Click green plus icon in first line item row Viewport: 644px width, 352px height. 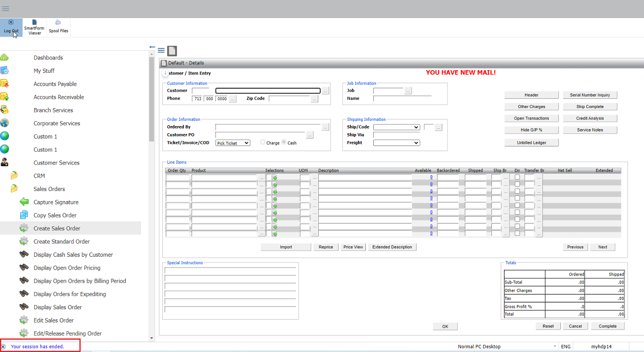[275, 177]
